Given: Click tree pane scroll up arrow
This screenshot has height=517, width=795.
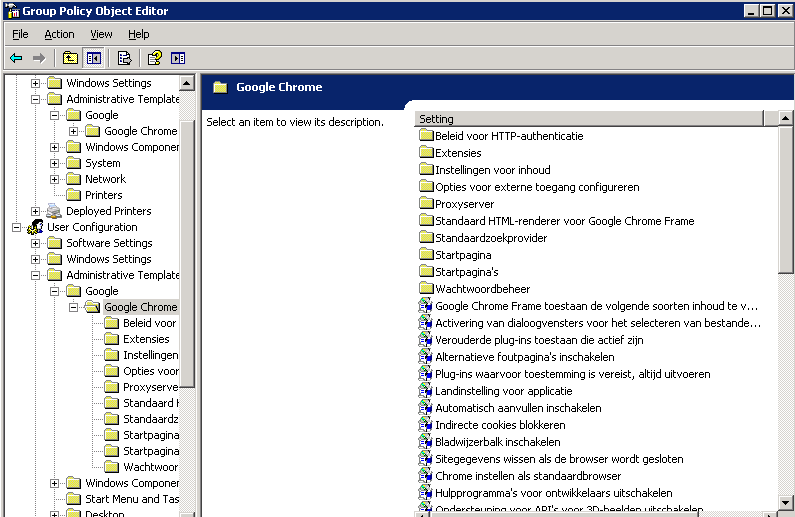Looking at the screenshot, I should point(187,83).
